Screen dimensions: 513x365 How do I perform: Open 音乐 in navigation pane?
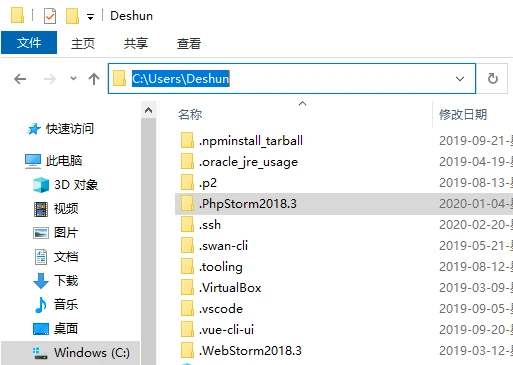66,304
